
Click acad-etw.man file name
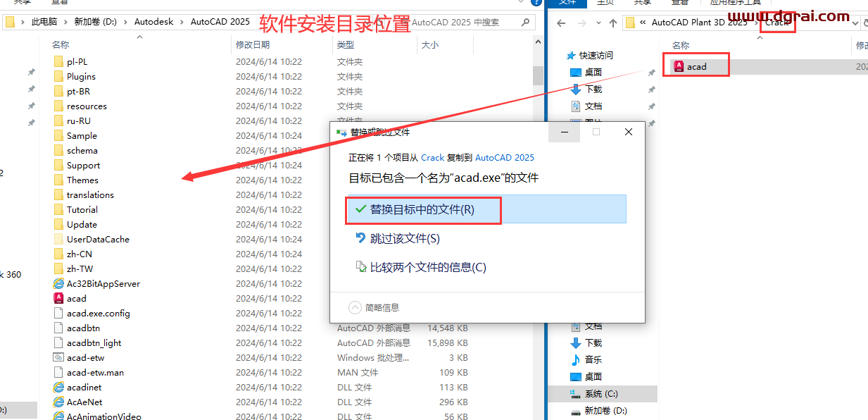point(95,373)
